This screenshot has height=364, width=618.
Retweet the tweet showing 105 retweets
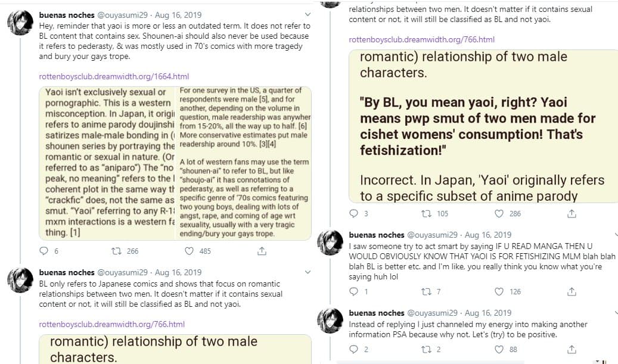pos(426,213)
